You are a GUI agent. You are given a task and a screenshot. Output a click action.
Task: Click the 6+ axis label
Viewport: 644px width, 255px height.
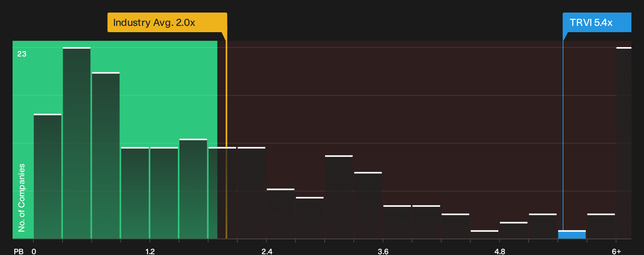[617, 251]
